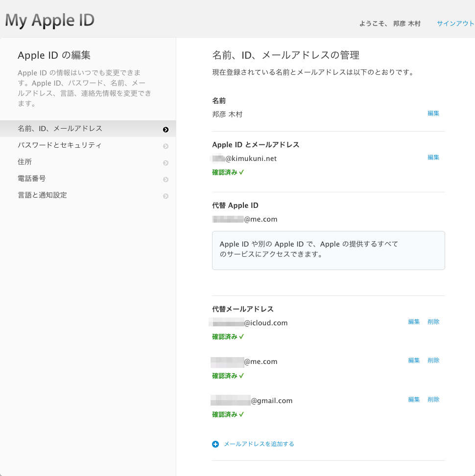Select 住所 in the sidebar
This screenshot has width=475, height=476.
(88, 162)
